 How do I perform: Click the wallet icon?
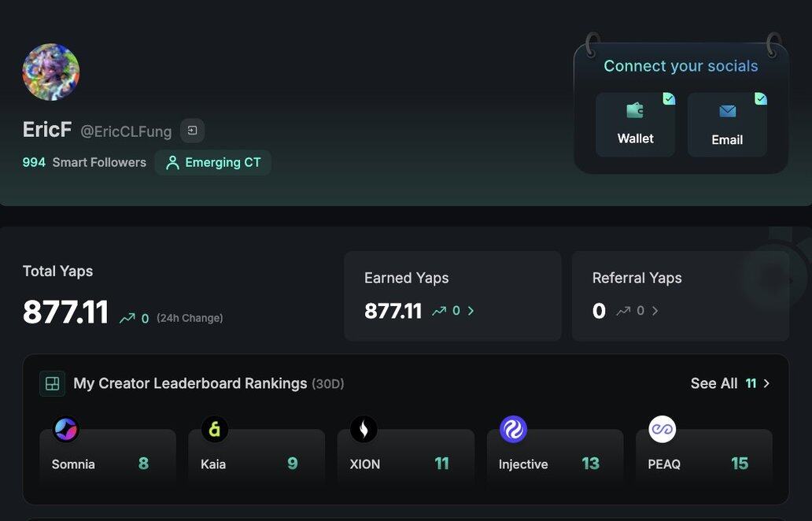pos(635,110)
